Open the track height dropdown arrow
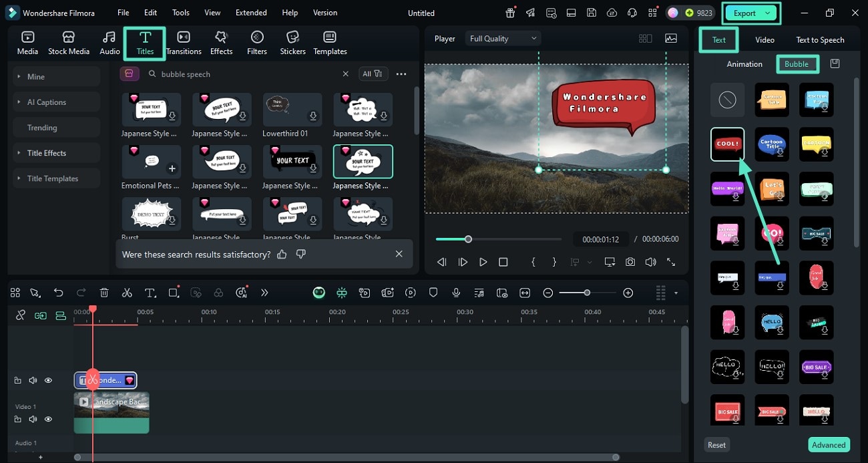This screenshot has height=463, width=868. [x=676, y=293]
